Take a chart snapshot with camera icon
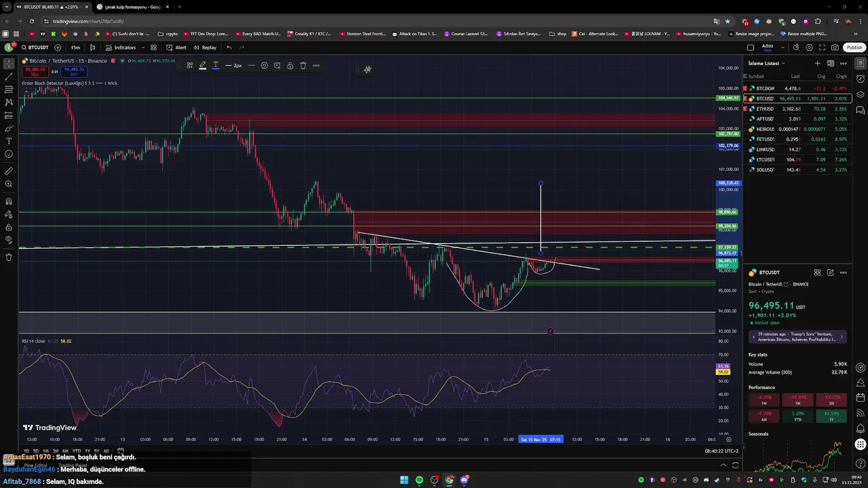This screenshot has height=488, width=868. 835,47
